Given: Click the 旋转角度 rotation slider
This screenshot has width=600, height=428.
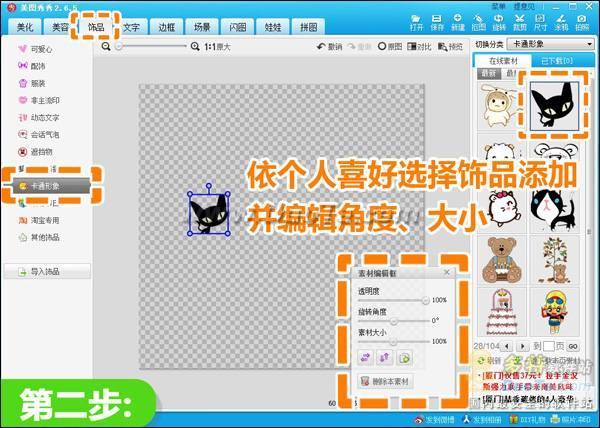Looking at the screenshot, I should 394,321.
